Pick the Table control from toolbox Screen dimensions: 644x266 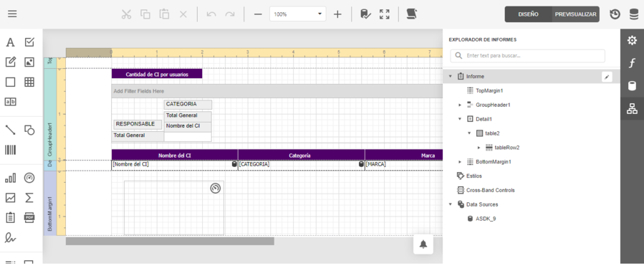click(29, 82)
